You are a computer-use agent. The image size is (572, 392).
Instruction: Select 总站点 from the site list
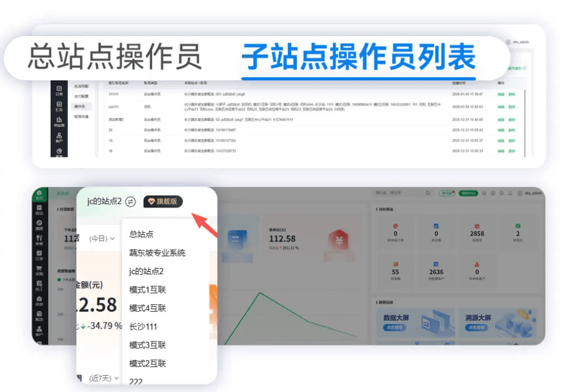[141, 234]
